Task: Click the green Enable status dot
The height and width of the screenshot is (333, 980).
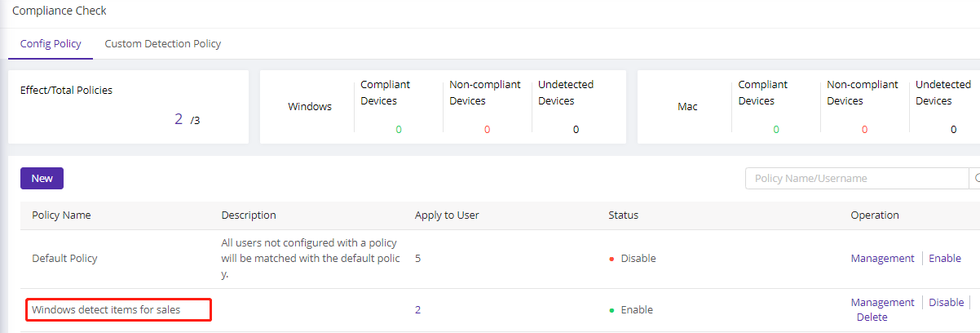Action: 611,311
